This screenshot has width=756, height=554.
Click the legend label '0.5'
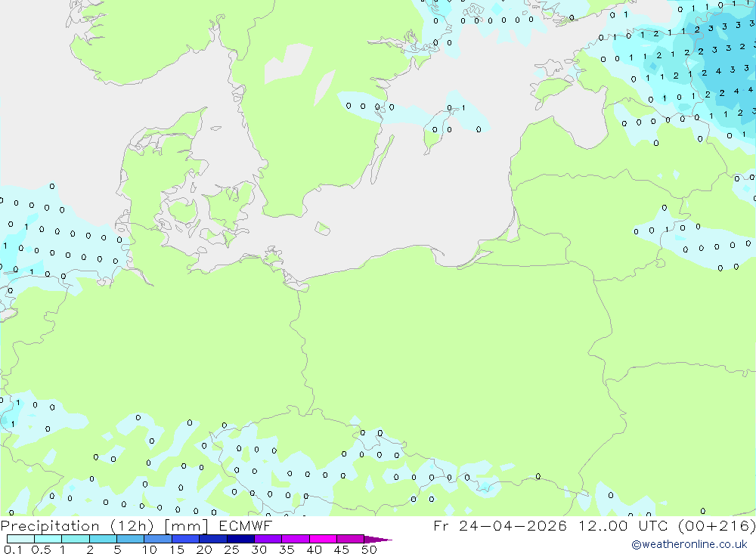pyautogui.click(x=41, y=549)
